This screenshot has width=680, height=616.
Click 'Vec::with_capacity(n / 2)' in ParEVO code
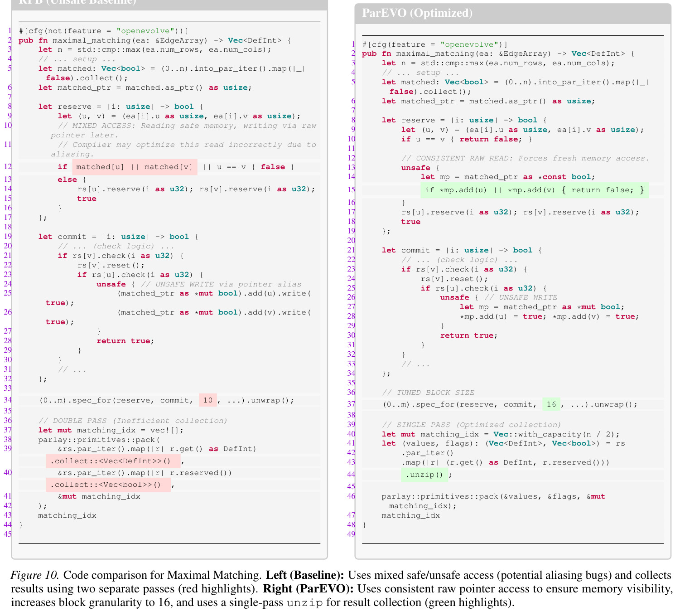pyautogui.click(x=556, y=434)
